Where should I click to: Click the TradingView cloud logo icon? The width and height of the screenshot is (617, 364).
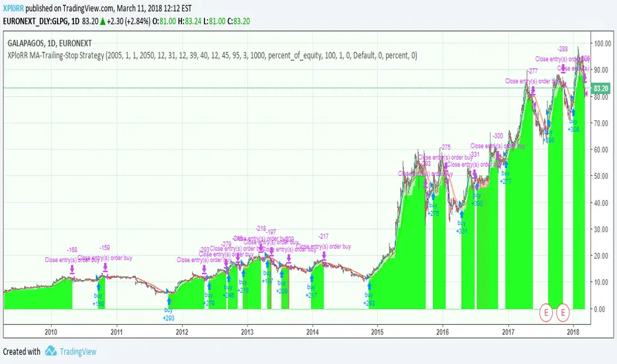51,351
